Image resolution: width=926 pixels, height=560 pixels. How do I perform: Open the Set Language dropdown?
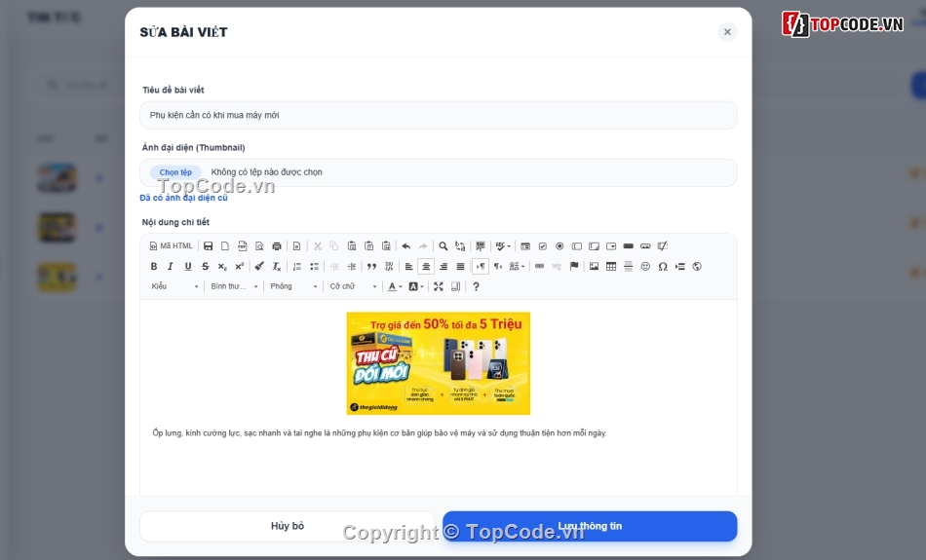tap(517, 266)
